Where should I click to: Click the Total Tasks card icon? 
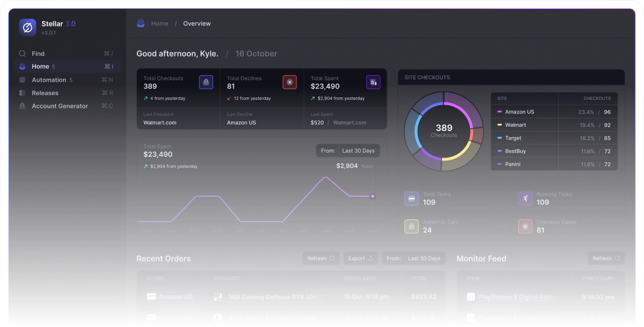[x=412, y=198]
